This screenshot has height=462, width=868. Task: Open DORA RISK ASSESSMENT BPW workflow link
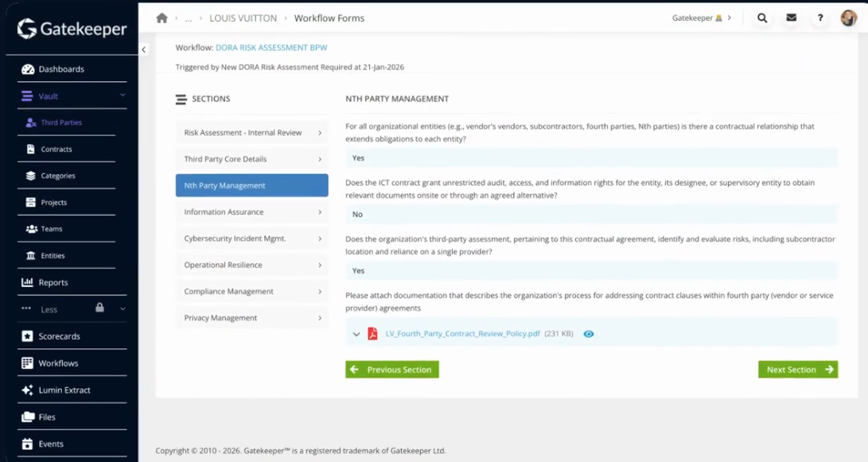[271, 48]
